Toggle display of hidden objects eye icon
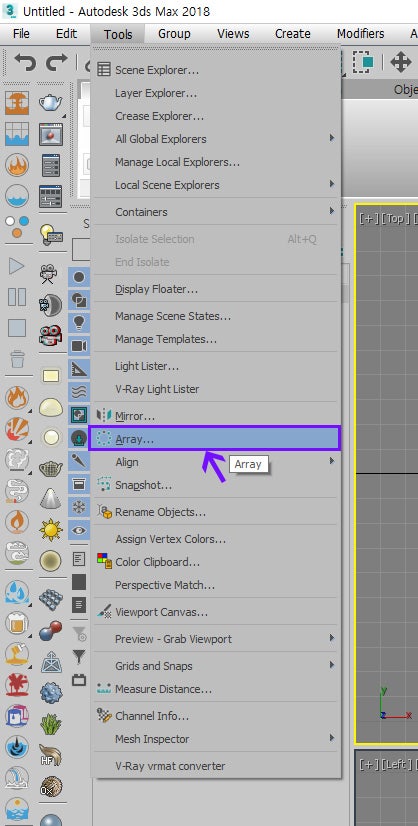 [79, 530]
